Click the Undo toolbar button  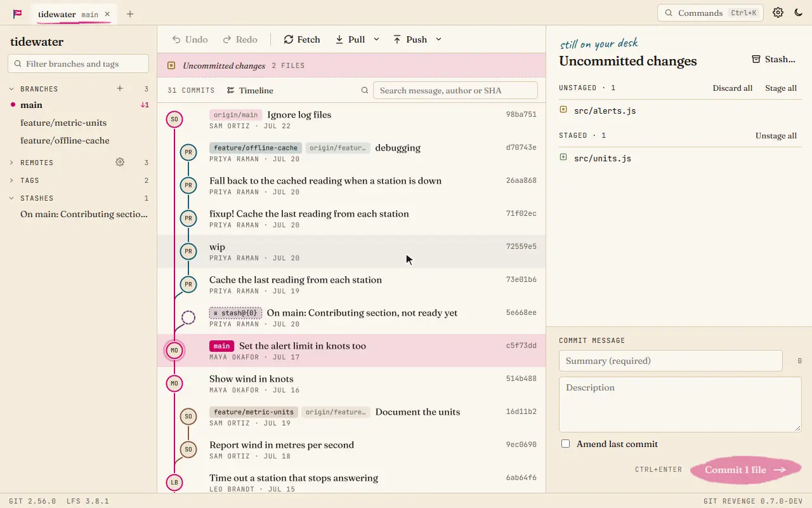coord(190,39)
